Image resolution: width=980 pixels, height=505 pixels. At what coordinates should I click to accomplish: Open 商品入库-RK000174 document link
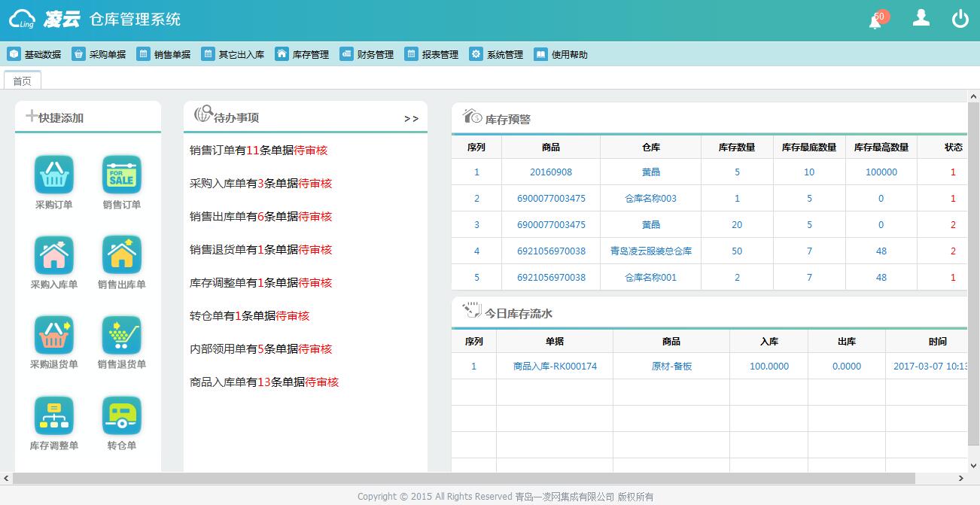(555, 367)
